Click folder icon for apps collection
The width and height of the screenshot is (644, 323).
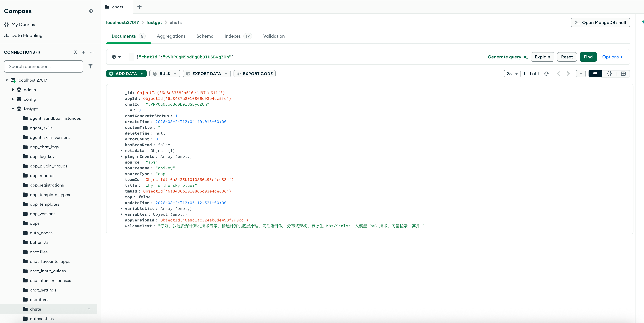pyautogui.click(x=25, y=223)
